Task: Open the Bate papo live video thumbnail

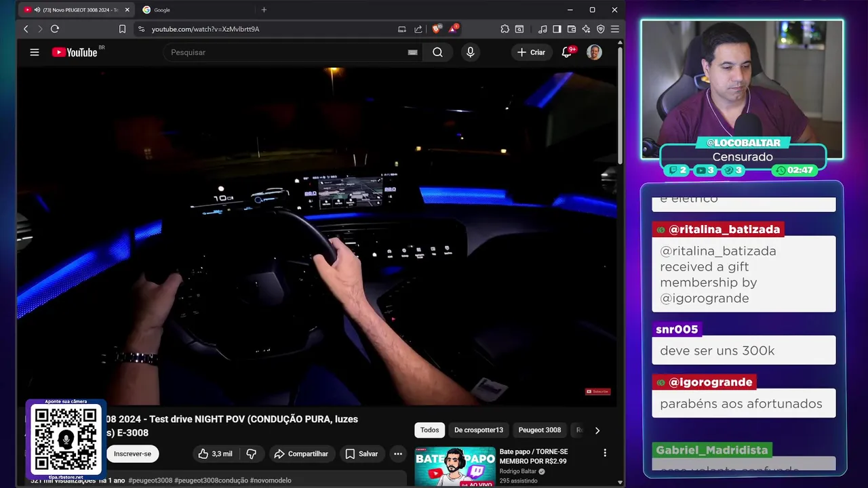Action: pyautogui.click(x=455, y=467)
